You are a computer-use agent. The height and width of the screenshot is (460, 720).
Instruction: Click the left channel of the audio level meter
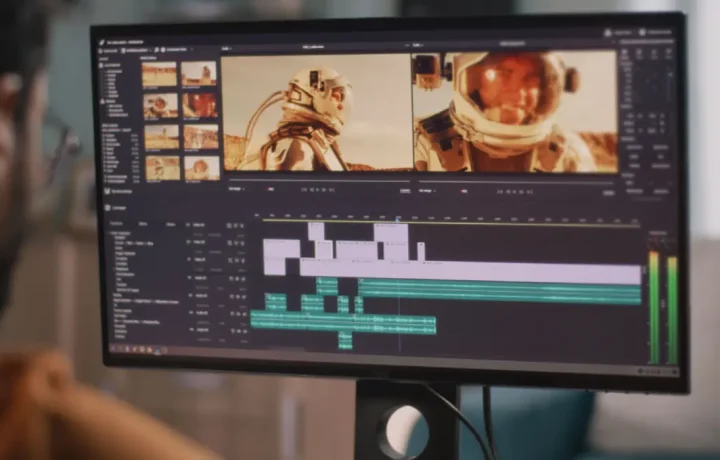pos(654,307)
